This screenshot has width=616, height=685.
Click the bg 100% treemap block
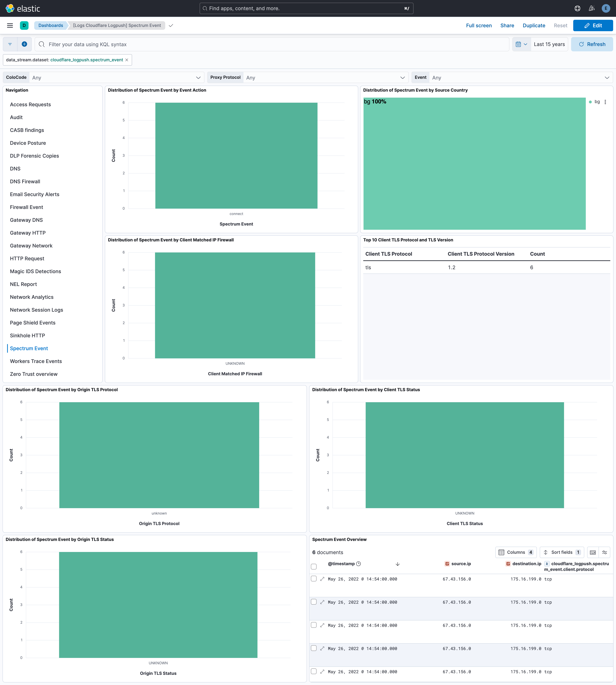click(x=474, y=164)
